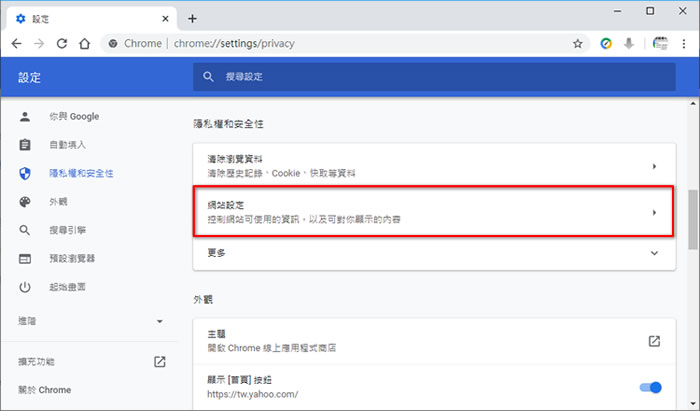Open 關於 Chrome in sidebar
The height and width of the screenshot is (411, 700).
44,390
